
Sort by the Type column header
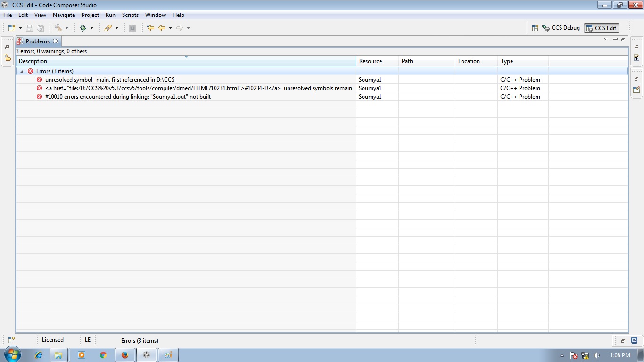(x=523, y=61)
